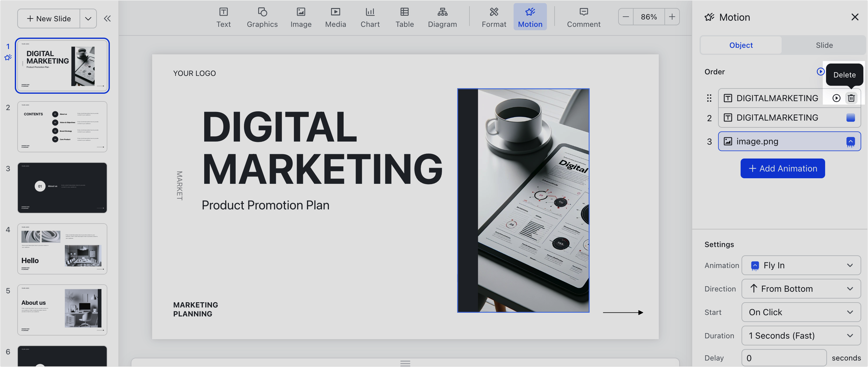Decrease zoom level with the minus control
The image size is (868, 367).
click(626, 17)
